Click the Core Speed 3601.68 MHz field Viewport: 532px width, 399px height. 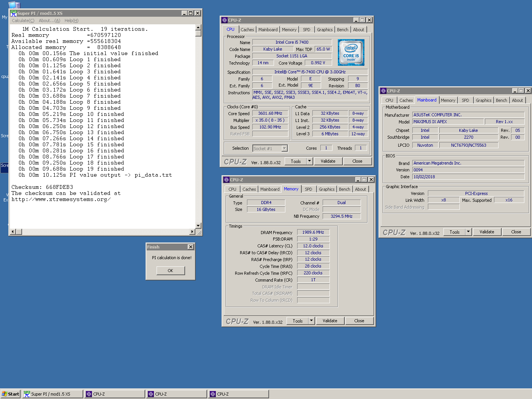[x=270, y=113]
